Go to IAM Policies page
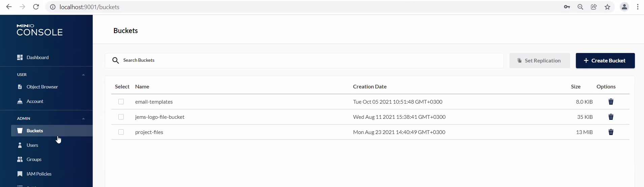This screenshot has height=187, width=644. coord(39,174)
